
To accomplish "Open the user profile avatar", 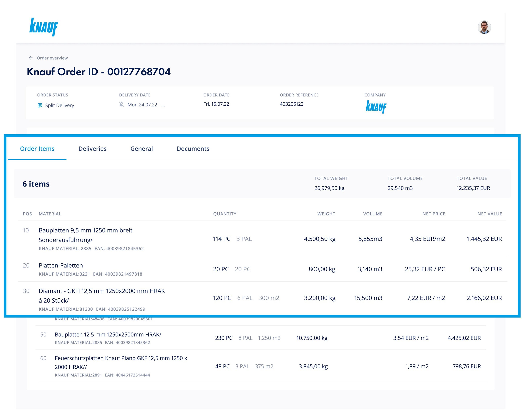I will (484, 27).
